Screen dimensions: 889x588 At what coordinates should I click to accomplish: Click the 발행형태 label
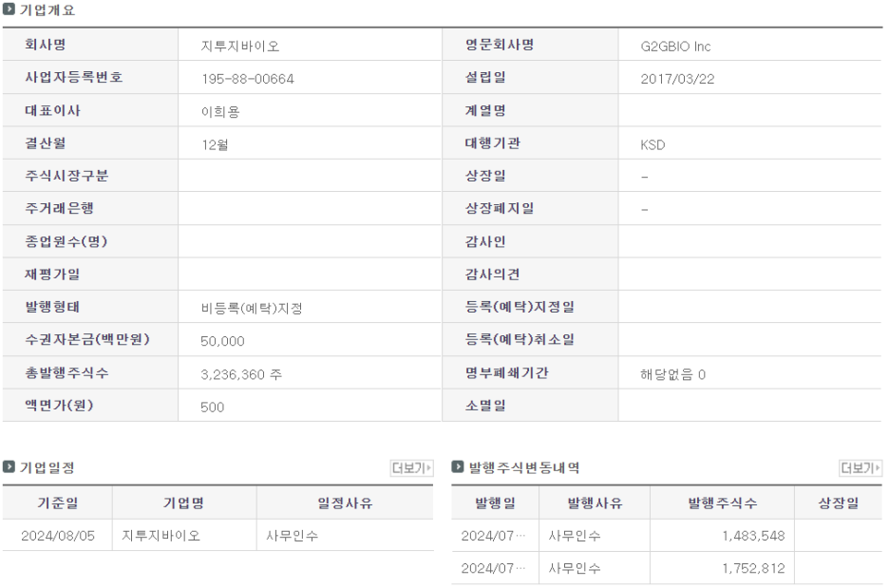pos(52,307)
